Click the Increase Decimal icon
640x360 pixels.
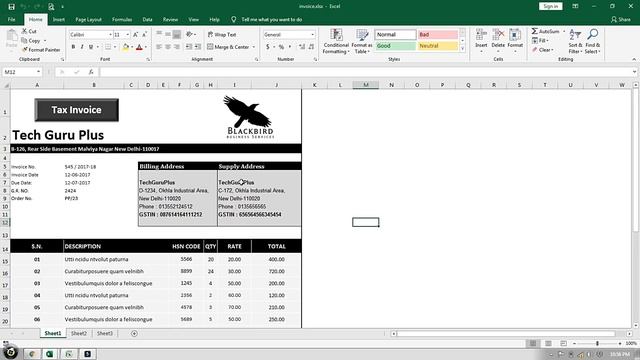tap(302, 47)
